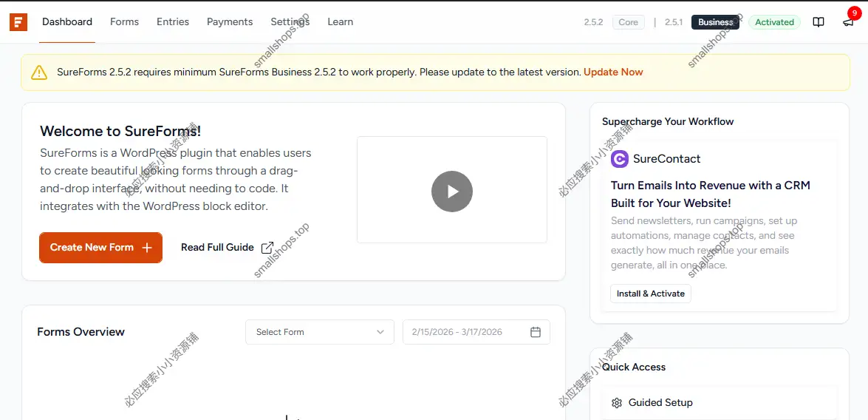Image resolution: width=868 pixels, height=420 pixels.
Task: Open the Learn tab
Action: pos(340,22)
